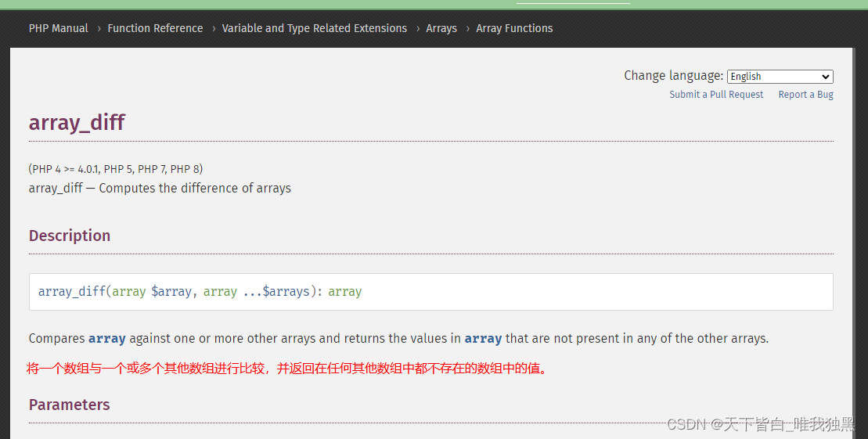Click the Parameters section heading
The image size is (868, 439).
pos(69,405)
